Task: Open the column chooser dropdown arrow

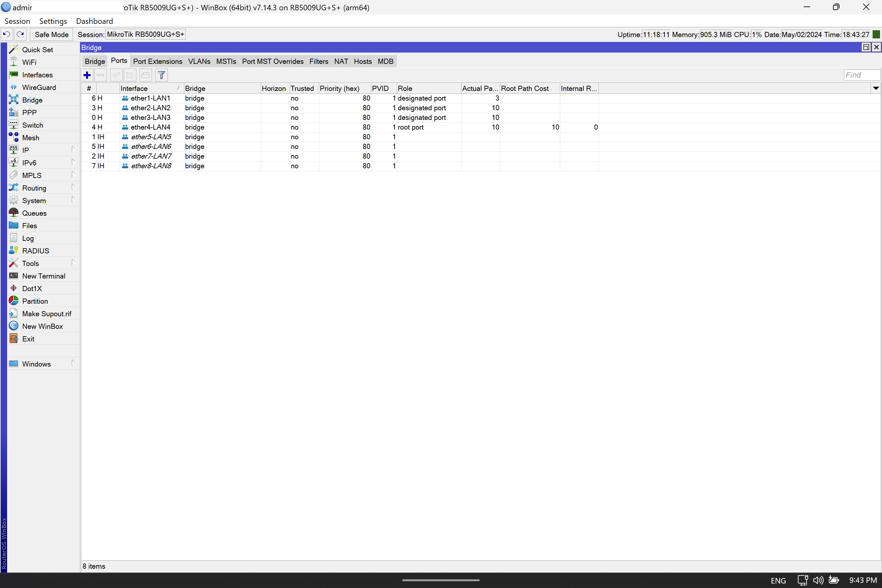Action: click(x=876, y=89)
